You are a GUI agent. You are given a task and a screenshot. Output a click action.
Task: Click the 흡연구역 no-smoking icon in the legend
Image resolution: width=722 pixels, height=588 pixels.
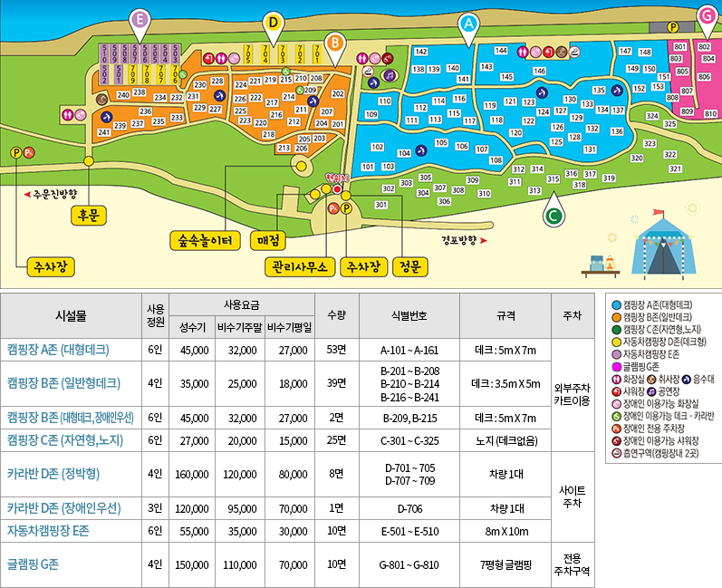point(616,451)
